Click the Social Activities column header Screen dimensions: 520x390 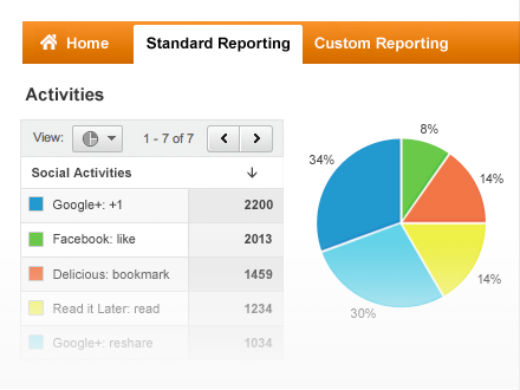pos(81,173)
